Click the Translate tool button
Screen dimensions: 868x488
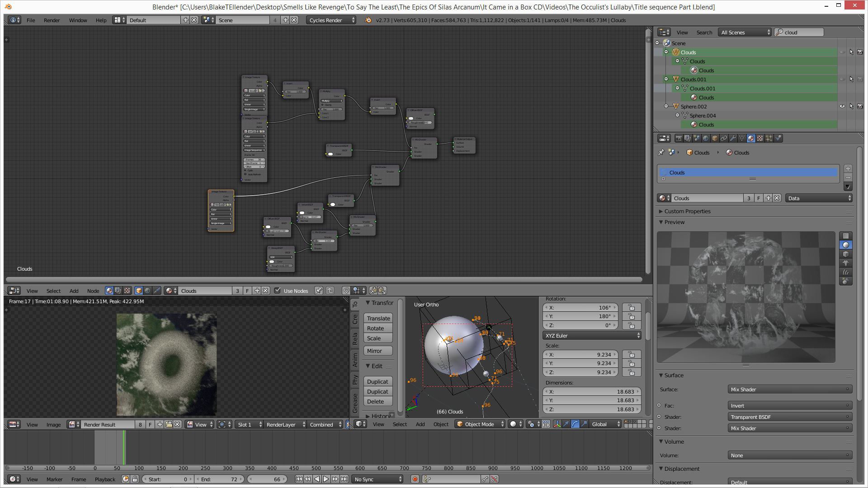[378, 318]
